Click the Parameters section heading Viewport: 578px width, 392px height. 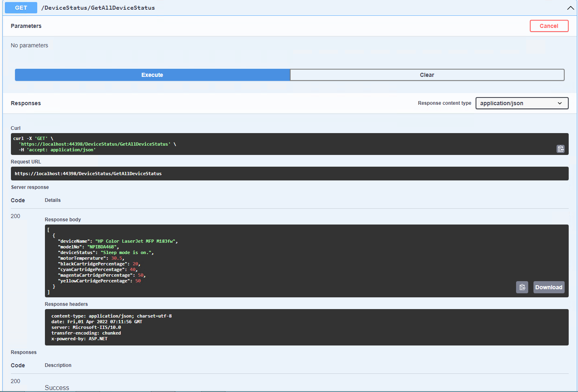pos(26,26)
